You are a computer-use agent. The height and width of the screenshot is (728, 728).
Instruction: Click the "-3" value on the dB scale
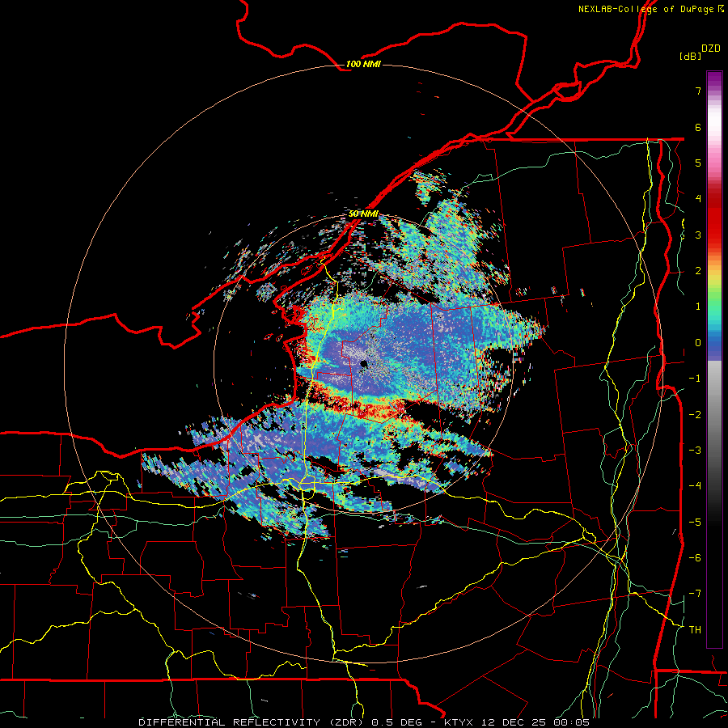point(695,450)
